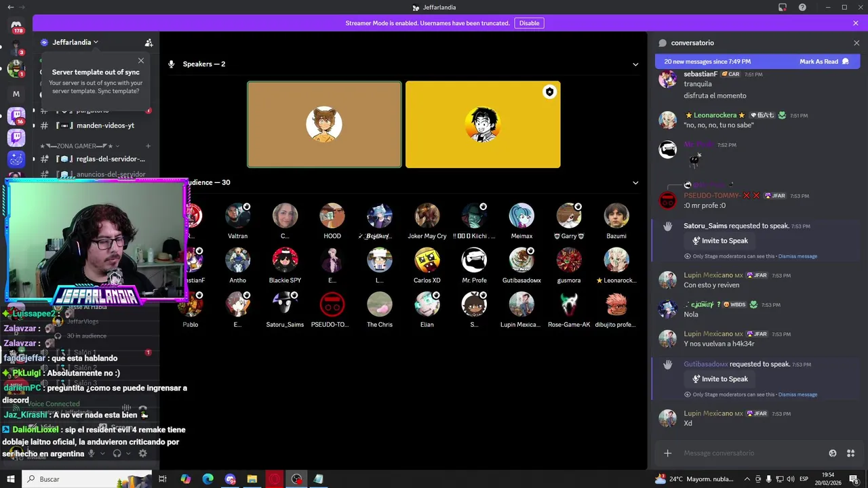The width and height of the screenshot is (868, 488).
Task: Dismiss Gutibasadomx request to speak message
Action: [x=797, y=394]
